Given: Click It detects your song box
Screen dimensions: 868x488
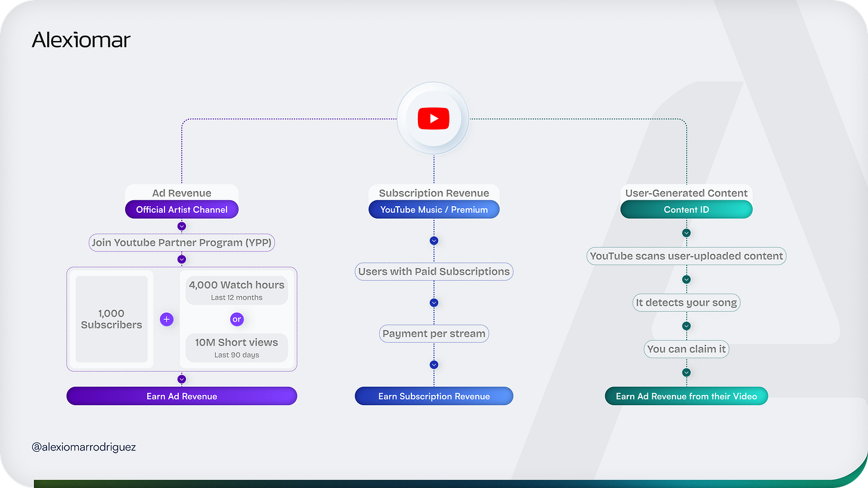Looking at the screenshot, I should click(686, 303).
